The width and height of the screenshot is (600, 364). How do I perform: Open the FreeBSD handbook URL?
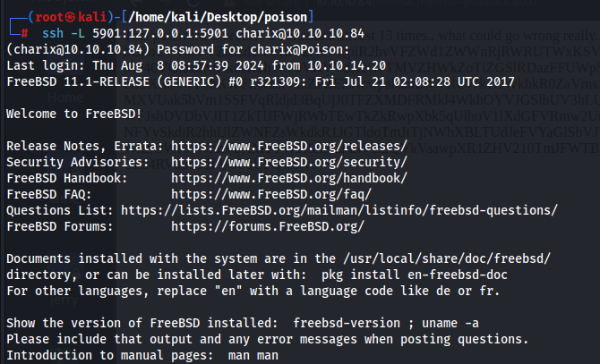tap(289, 178)
